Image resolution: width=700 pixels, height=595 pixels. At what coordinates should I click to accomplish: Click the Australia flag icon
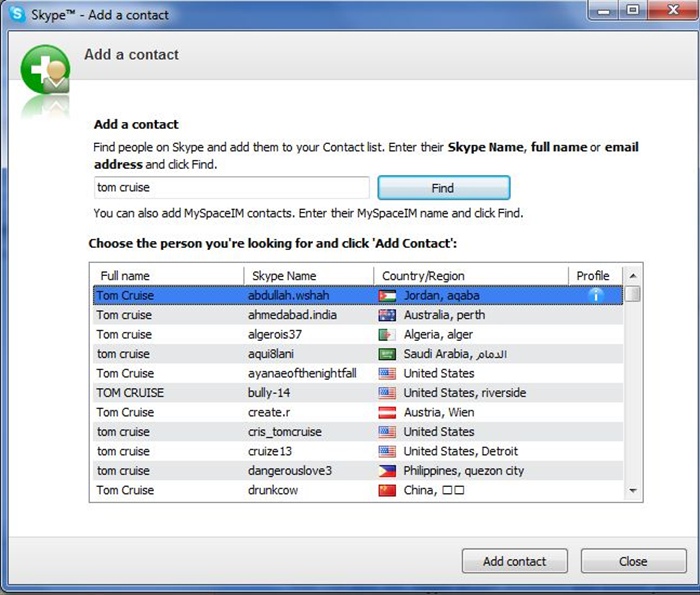point(387,315)
